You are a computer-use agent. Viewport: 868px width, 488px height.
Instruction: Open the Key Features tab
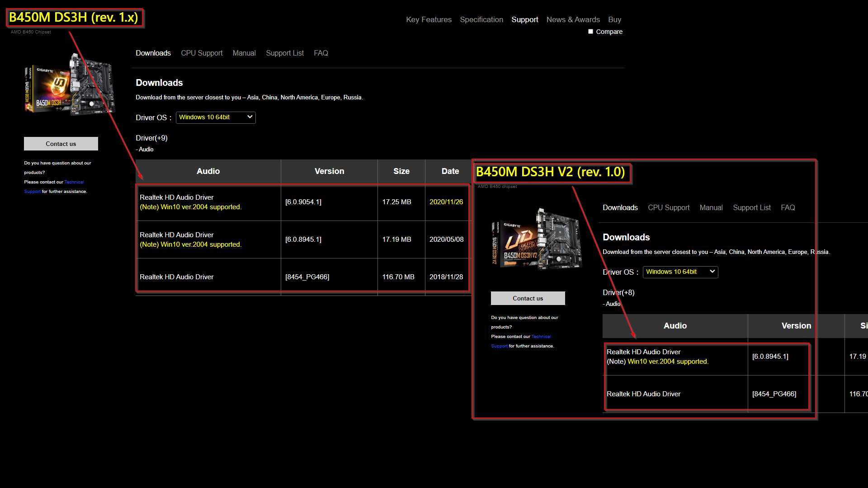click(429, 20)
